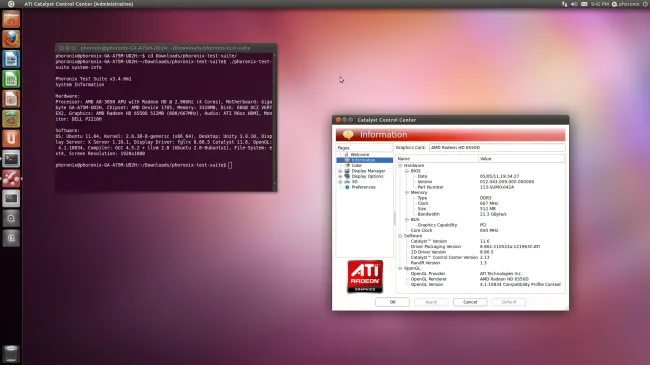
Task: Select the Color page in the Pages tree
Action: (357, 165)
